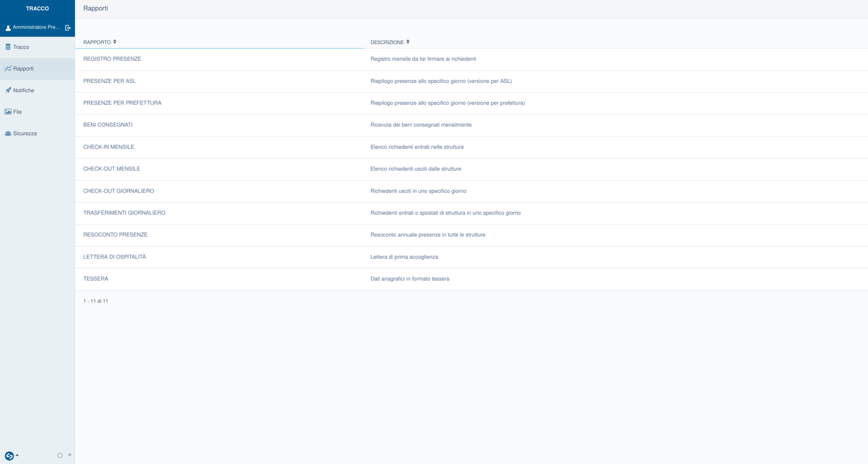The height and width of the screenshot is (464, 868).
Task: Open the File menu item
Action: 37,112
